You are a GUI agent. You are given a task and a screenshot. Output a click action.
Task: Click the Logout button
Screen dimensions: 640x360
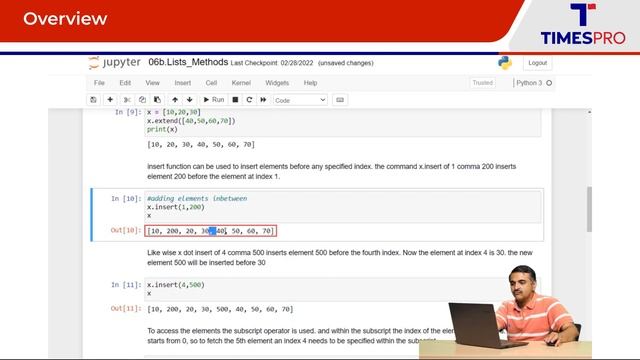click(x=537, y=63)
